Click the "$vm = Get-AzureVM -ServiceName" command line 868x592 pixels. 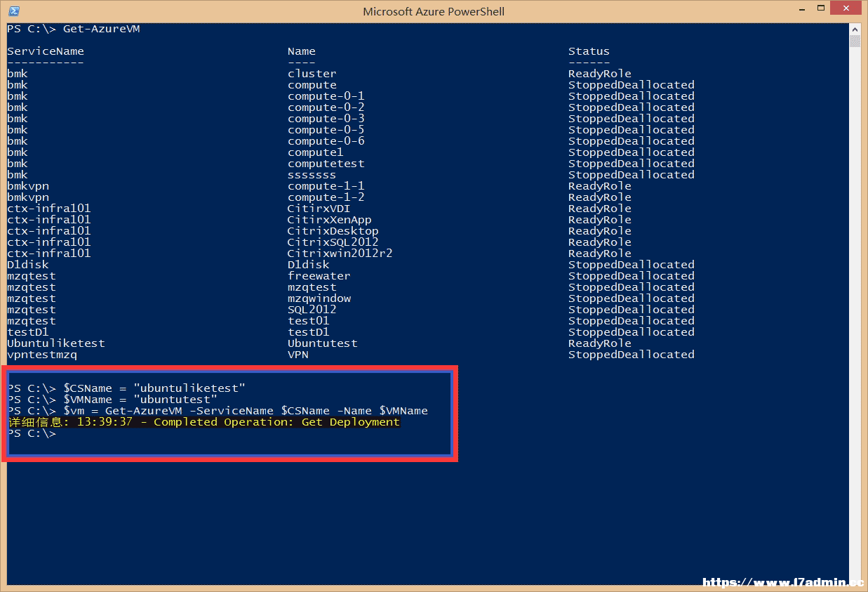(x=218, y=411)
